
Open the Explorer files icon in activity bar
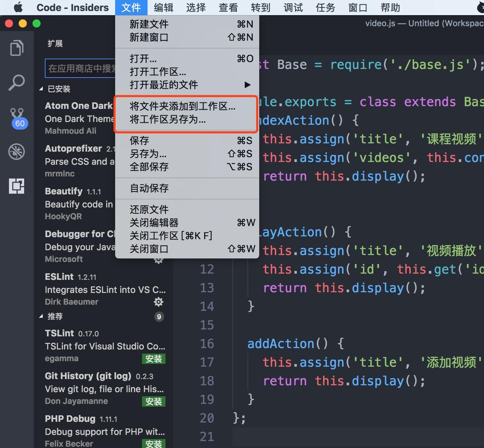click(17, 48)
